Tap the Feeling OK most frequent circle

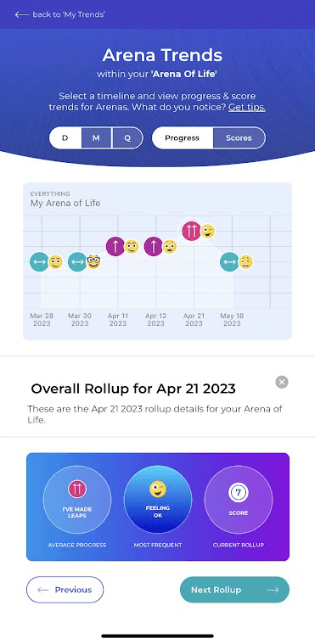click(x=158, y=500)
